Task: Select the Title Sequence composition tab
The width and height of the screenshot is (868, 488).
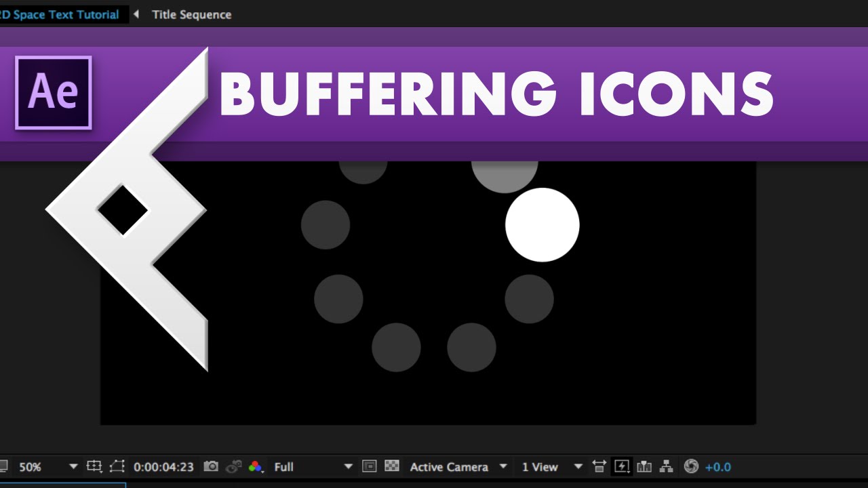Action: [192, 14]
